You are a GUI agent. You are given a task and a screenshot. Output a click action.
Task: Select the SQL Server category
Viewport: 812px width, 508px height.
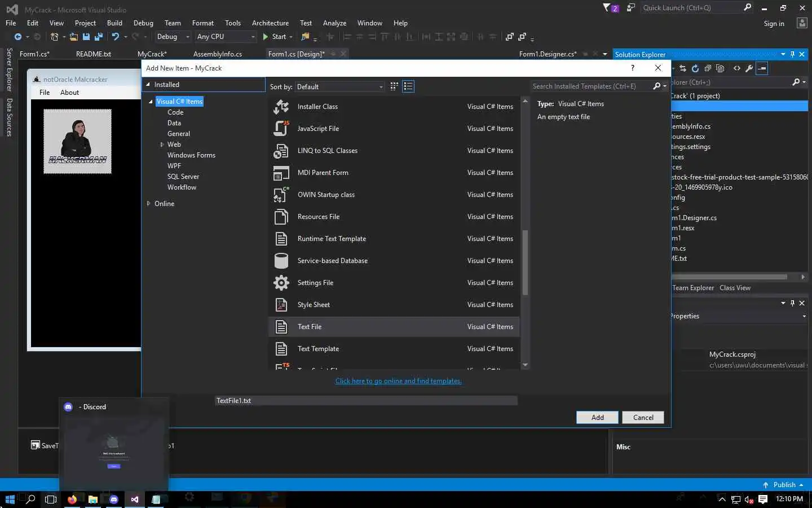183,177
